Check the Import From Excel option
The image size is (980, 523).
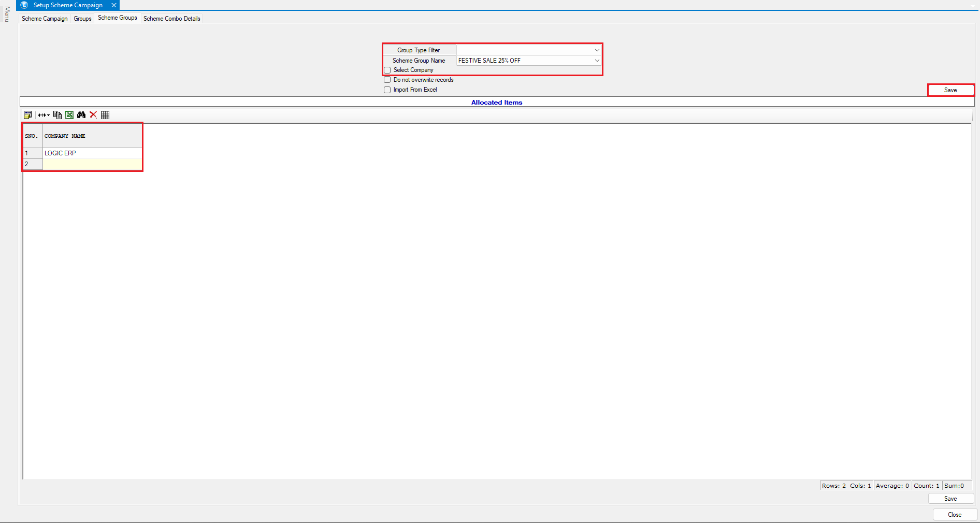point(387,90)
